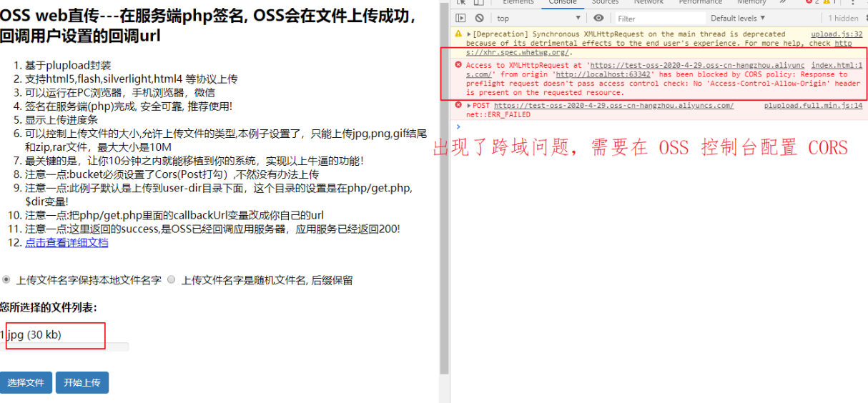The image size is (868, 403).
Task: Click the upload progress bar under the file
Action: 64,347
